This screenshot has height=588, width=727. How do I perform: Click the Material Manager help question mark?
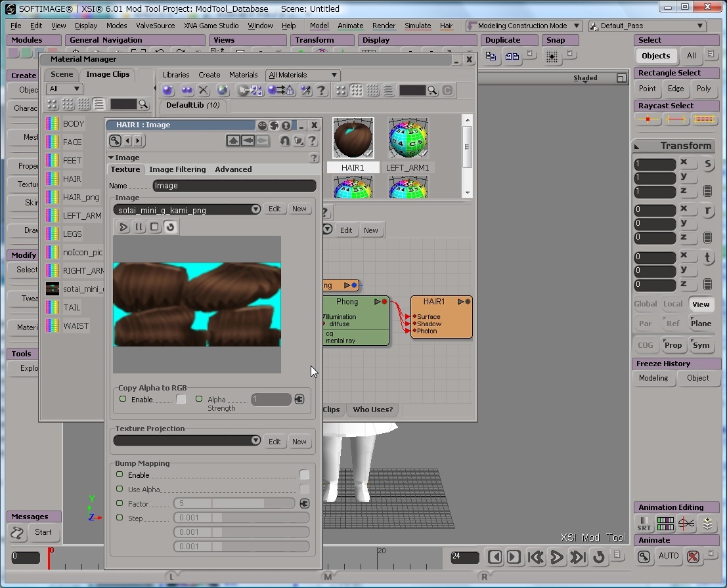321,91
